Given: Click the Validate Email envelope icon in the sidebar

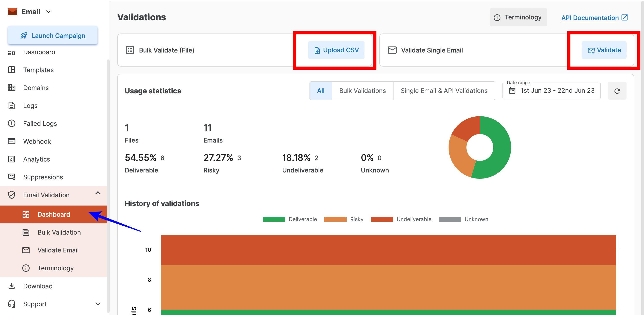Looking at the screenshot, I should pyautogui.click(x=26, y=250).
